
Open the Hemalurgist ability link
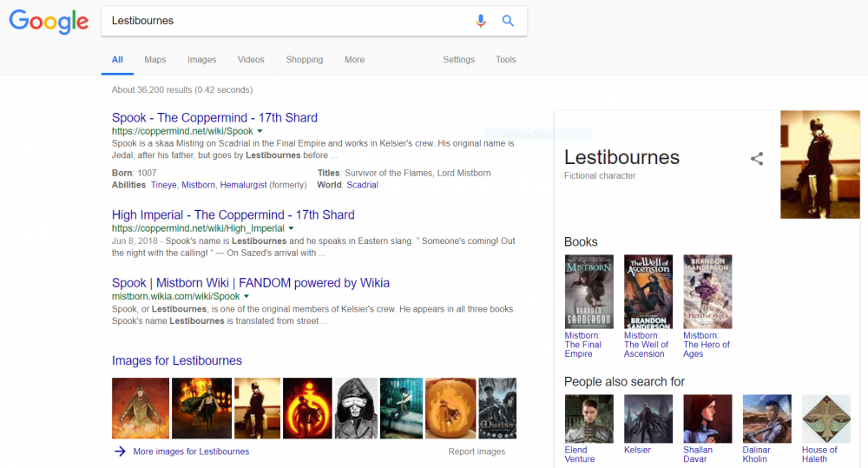tap(243, 185)
